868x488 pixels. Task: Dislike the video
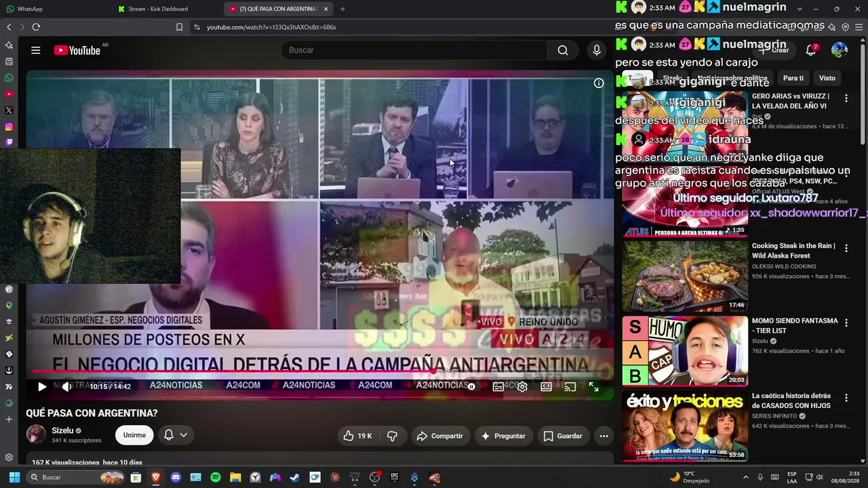point(392,436)
